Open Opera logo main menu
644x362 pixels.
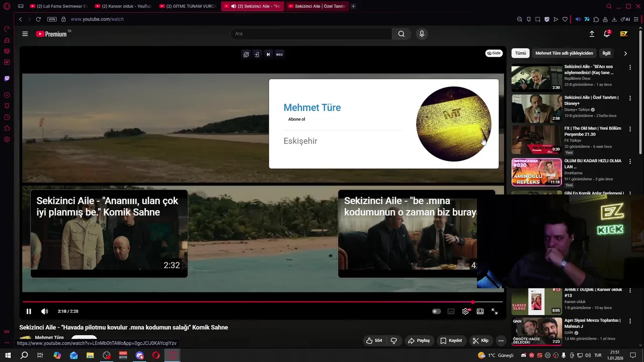pyautogui.click(x=7, y=7)
